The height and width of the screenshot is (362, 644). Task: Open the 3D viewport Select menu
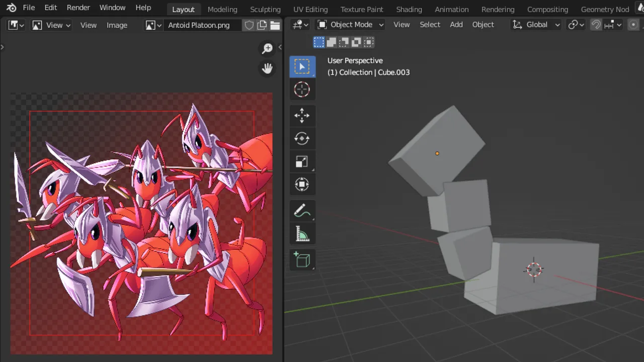click(x=430, y=25)
